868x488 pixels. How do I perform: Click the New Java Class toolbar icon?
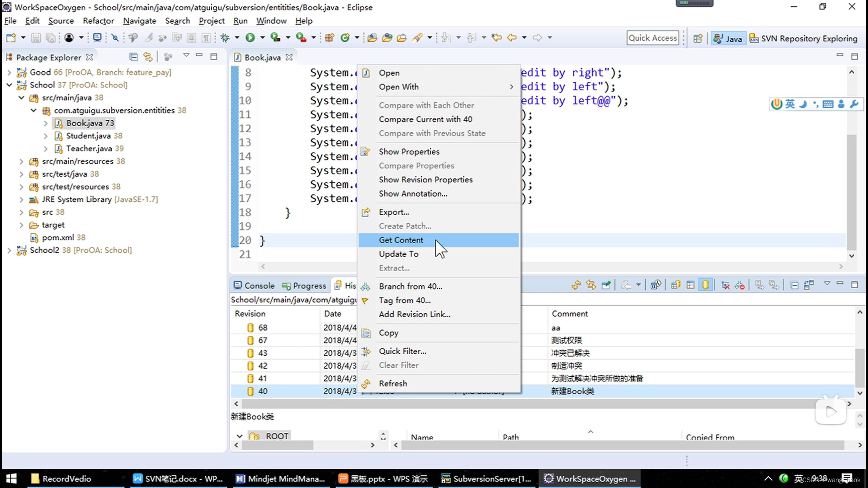click(345, 38)
